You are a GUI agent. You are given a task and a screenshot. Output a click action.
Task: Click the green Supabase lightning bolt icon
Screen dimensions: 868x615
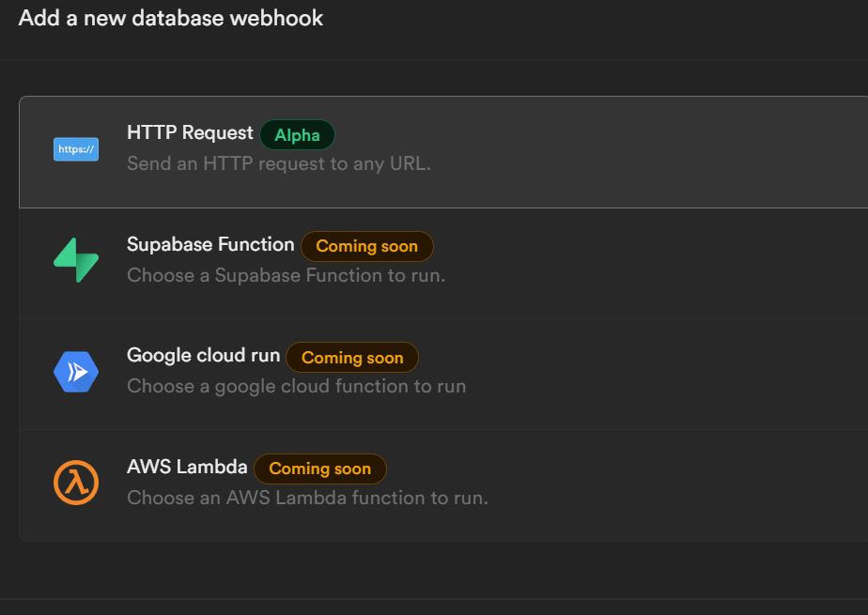(x=76, y=260)
